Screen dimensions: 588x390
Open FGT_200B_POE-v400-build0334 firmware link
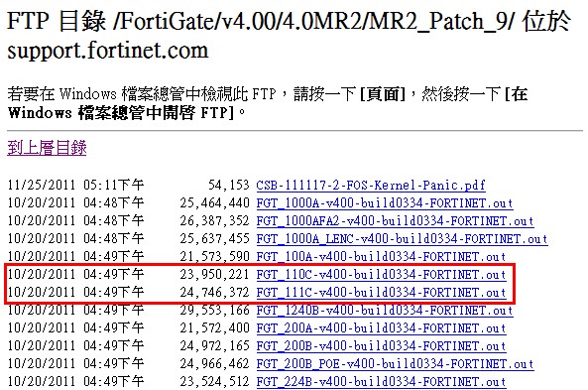pos(395,364)
